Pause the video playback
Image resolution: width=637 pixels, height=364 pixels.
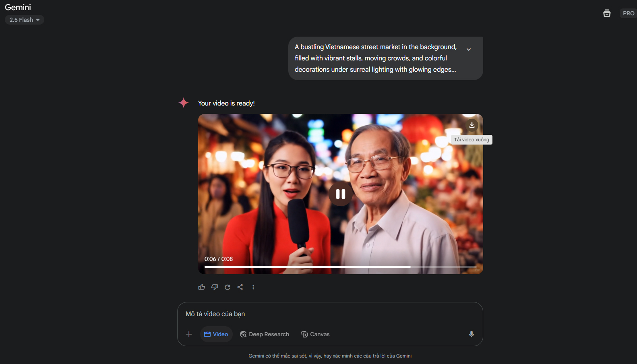(x=341, y=194)
